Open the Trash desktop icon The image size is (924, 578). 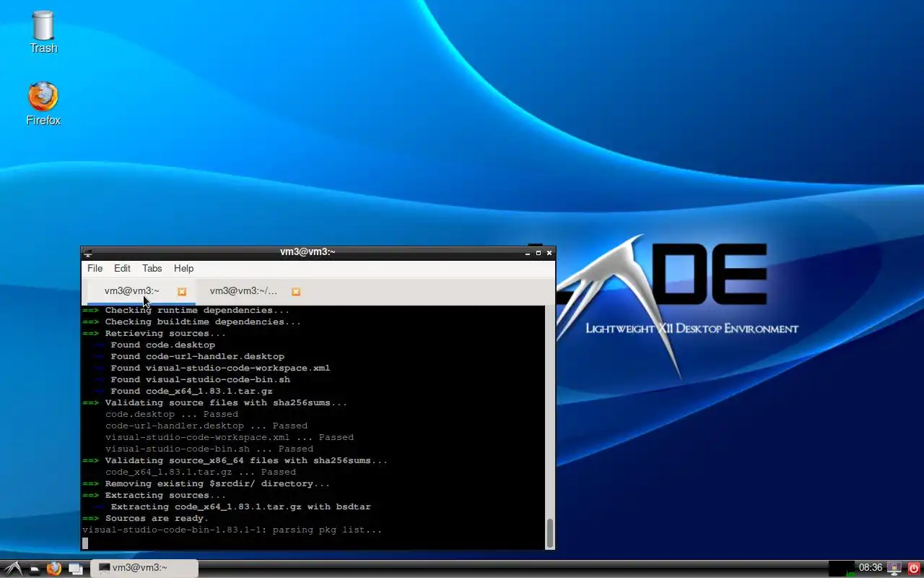tap(43, 32)
